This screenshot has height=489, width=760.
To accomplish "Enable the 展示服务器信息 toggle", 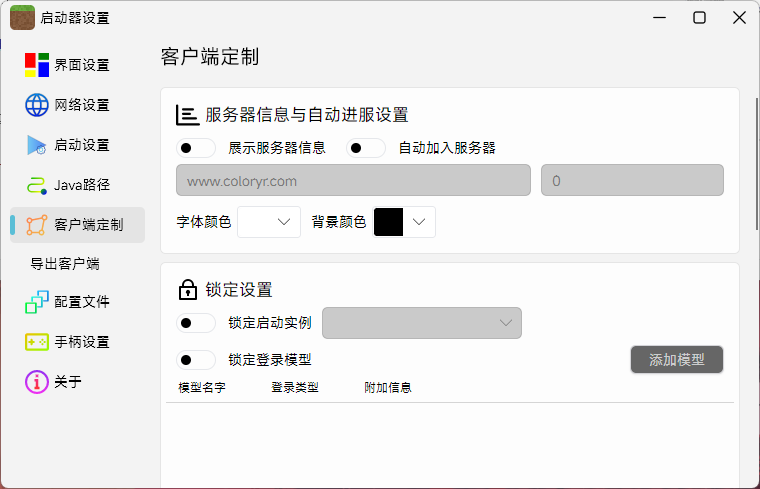I will point(196,148).
